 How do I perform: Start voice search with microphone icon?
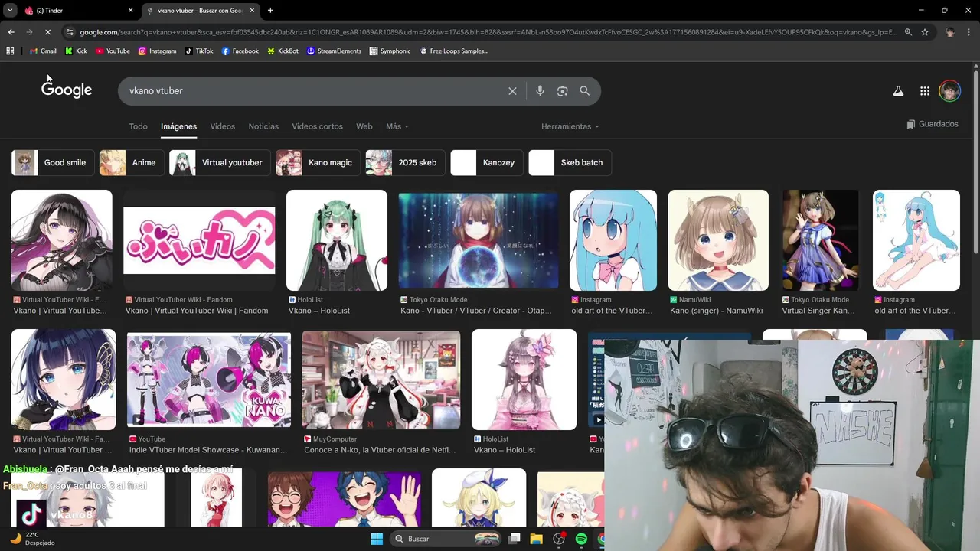pyautogui.click(x=540, y=91)
